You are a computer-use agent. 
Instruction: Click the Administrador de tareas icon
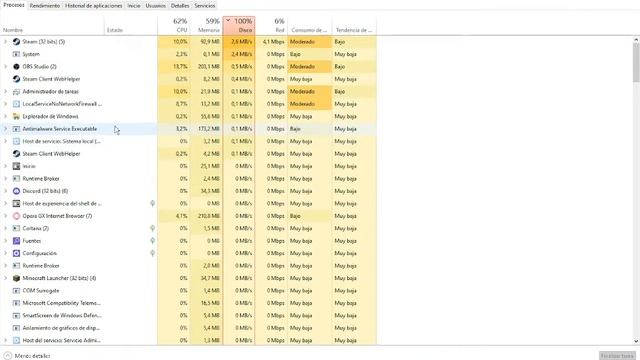pos(16,91)
